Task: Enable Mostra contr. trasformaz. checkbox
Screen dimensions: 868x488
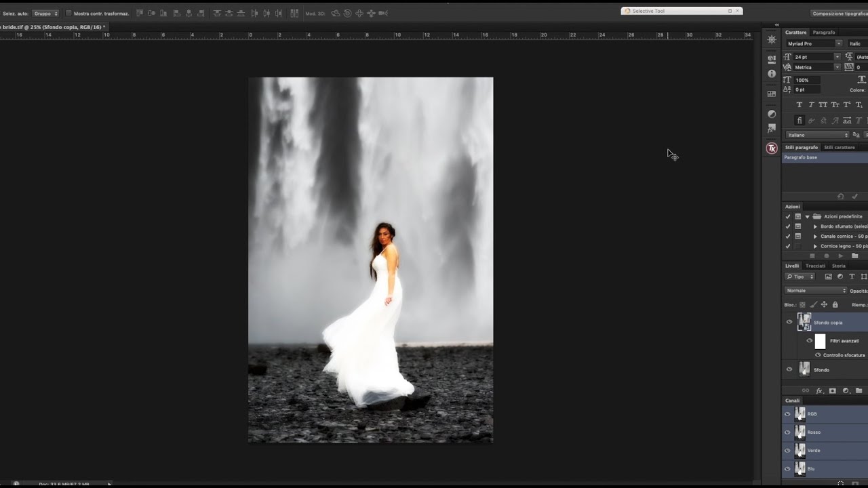Action: click(68, 13)
